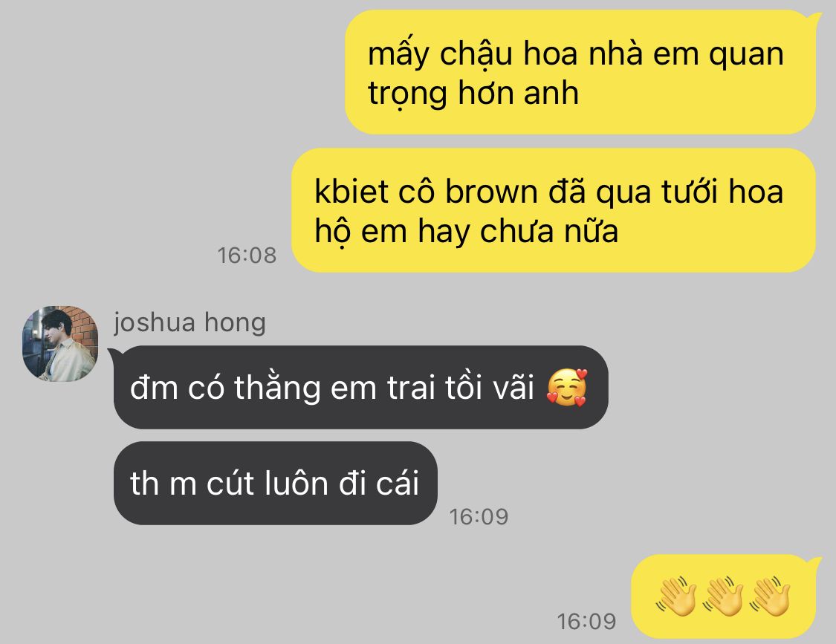
Task: Tap the last waving hand emoji
Action: [x=771, y=596]
